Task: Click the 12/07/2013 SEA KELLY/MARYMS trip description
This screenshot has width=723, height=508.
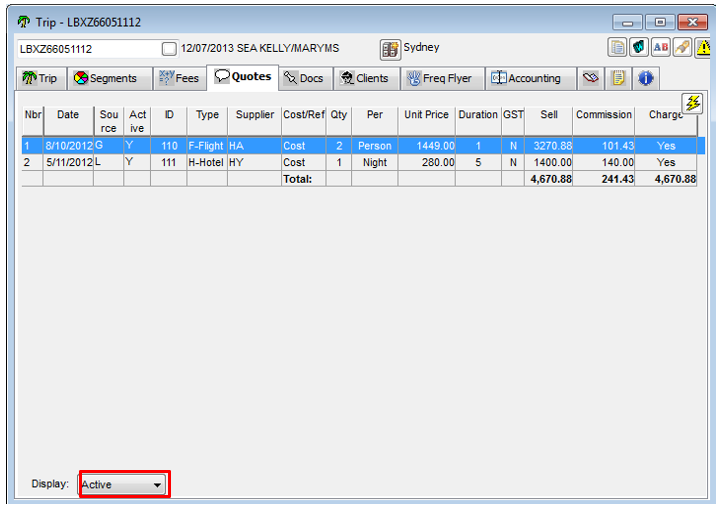Action: (260, 48)
